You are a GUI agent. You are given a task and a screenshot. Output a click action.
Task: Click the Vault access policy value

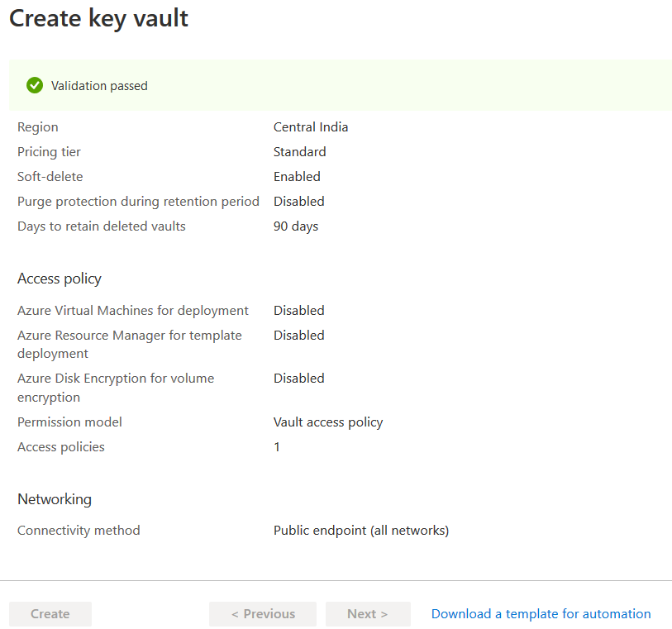click(328, 422)
